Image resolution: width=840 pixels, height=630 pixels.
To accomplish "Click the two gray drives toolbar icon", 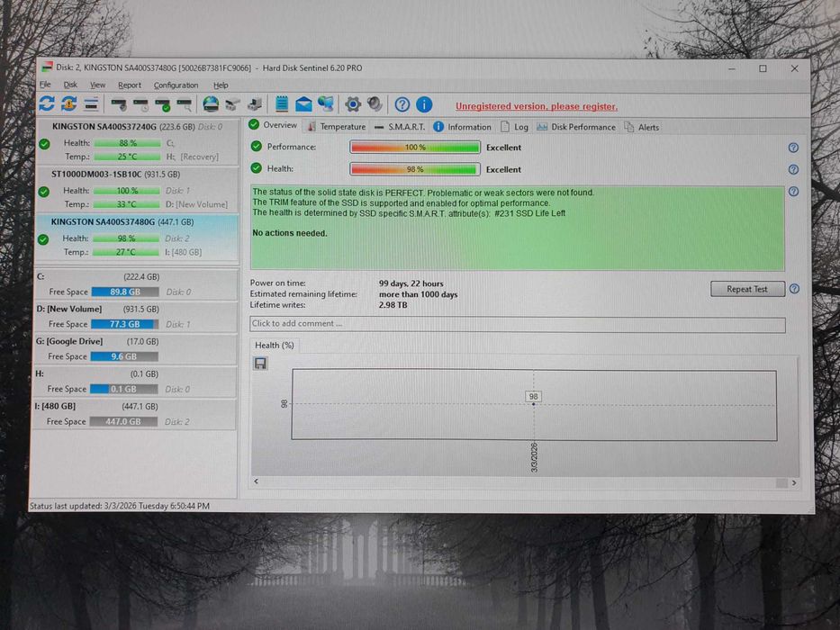I will [x=232, y=104].
